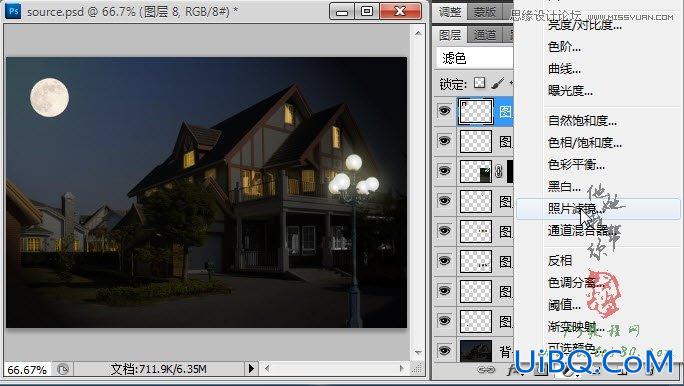This screenshot has width=684, height=386.
Task: Hide the masked layer with eye icon
Action: pos(444,171)
